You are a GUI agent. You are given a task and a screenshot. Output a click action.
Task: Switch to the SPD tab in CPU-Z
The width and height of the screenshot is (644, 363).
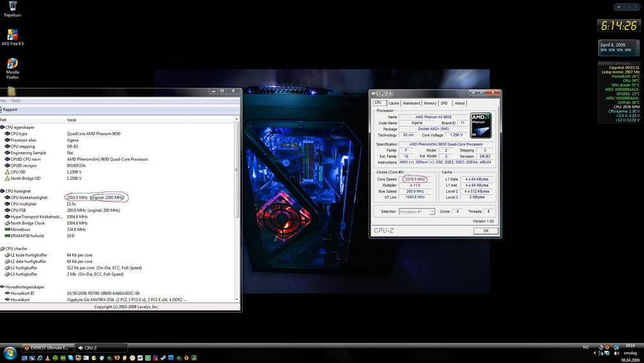tap(444, 103)
